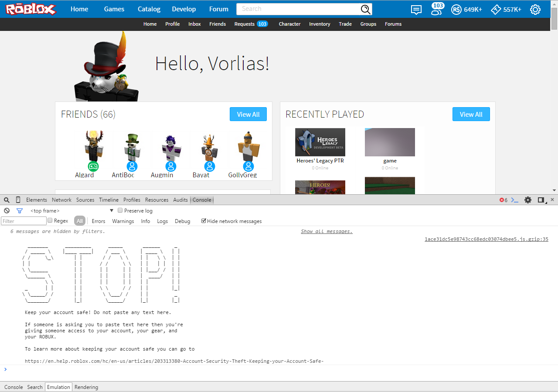Select the Rendering tab in the bottom drawer
This screenshot has width=558, height=392.
click(86, 387)
